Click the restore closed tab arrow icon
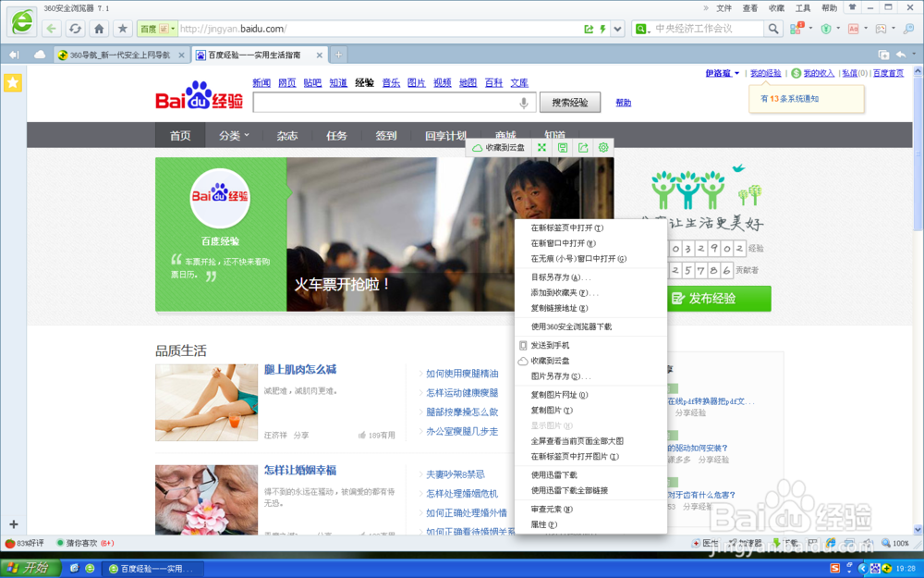This screenshot has width=924, height=578. [x=901, y=55]
